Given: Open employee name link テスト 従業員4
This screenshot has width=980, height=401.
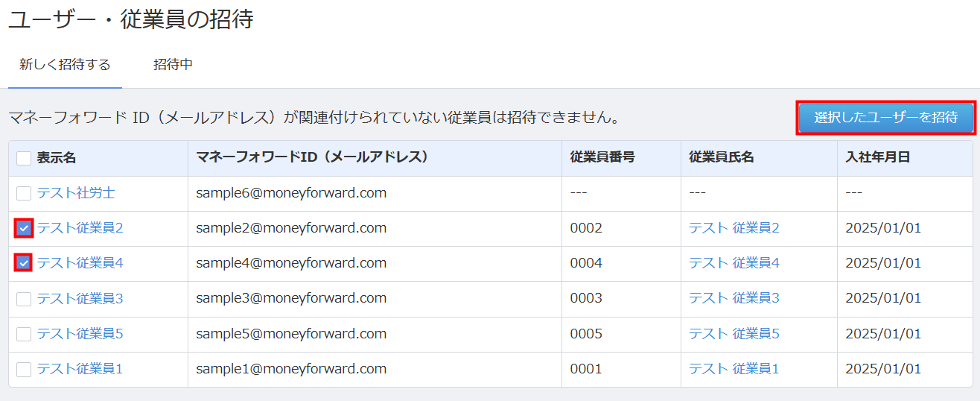Looking at the screenshot, I should [x=734, y=263].
